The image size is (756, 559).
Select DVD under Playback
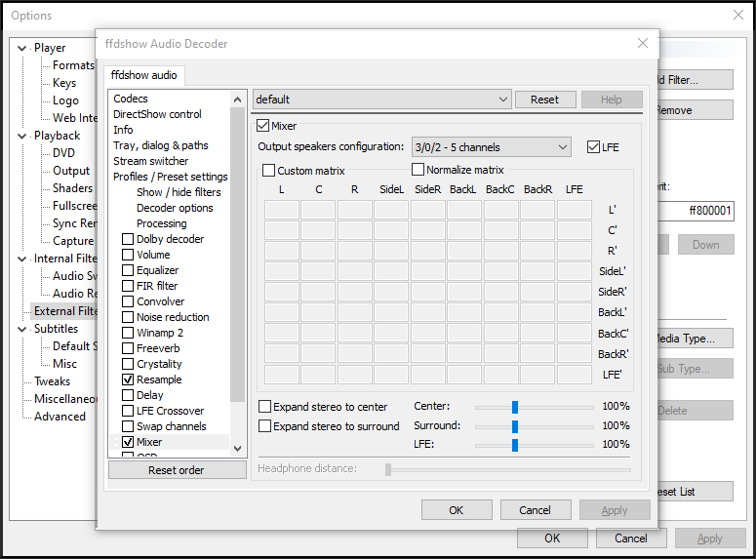(x=63, y=153)
